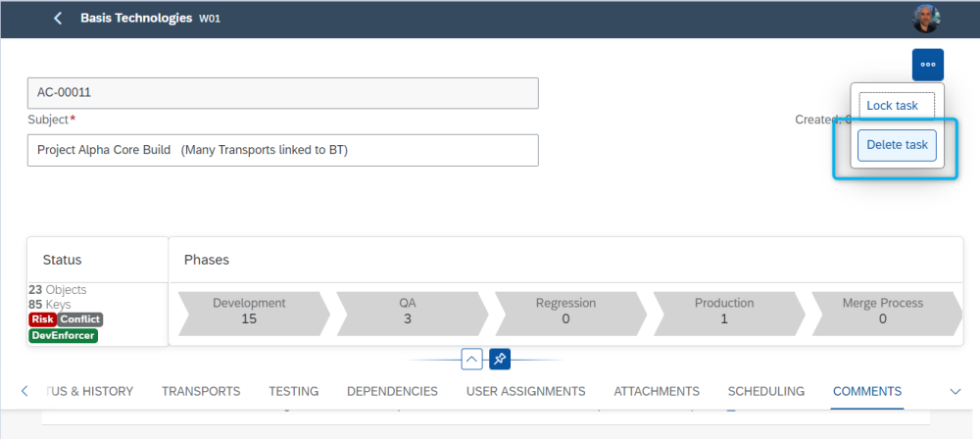Click the red Risk badge

click(42, 319)
